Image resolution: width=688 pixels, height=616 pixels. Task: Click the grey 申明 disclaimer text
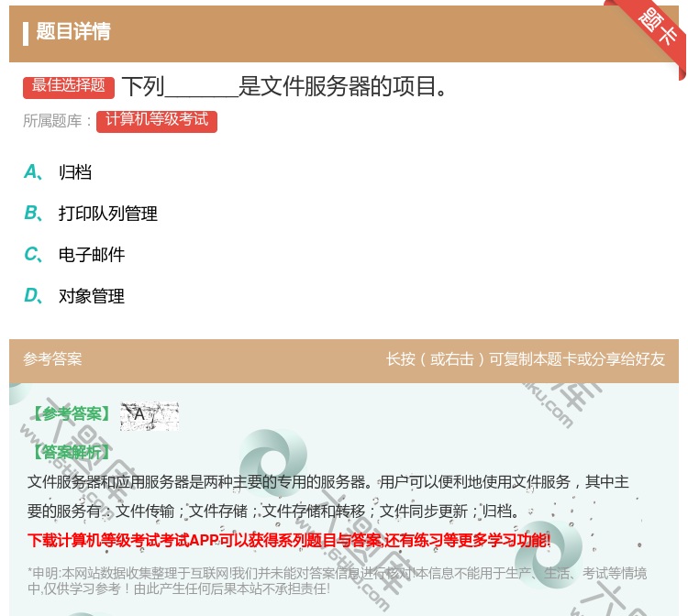(x=337, y=580)
